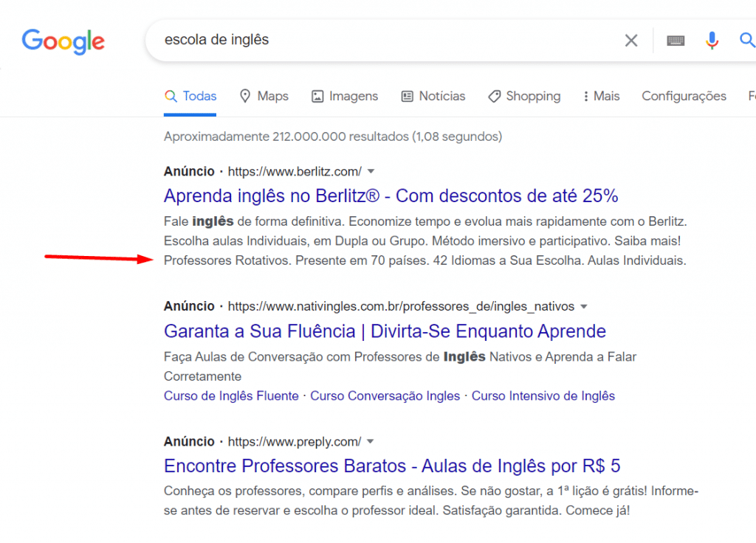This screenshot has height=543, width=756.
Task: Select the Todas tab
Action: [x=190, y=97]
